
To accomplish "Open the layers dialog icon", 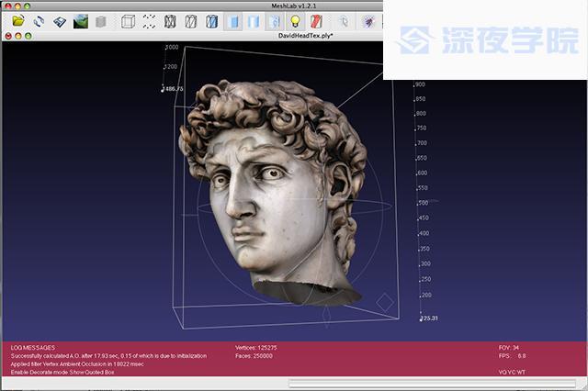I will pos(101,20).
